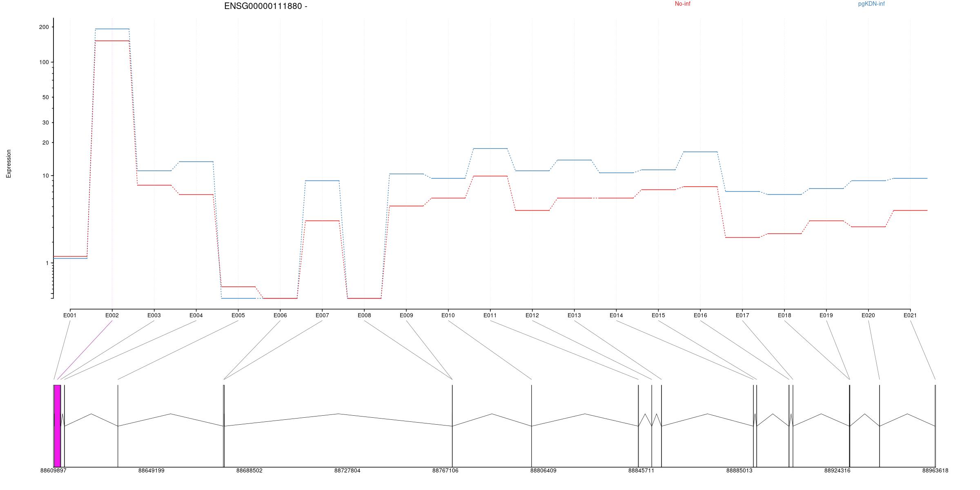This screenshot has height=490, width=980.
Task: Click exon label E015
Action: (x=658, y=315)
